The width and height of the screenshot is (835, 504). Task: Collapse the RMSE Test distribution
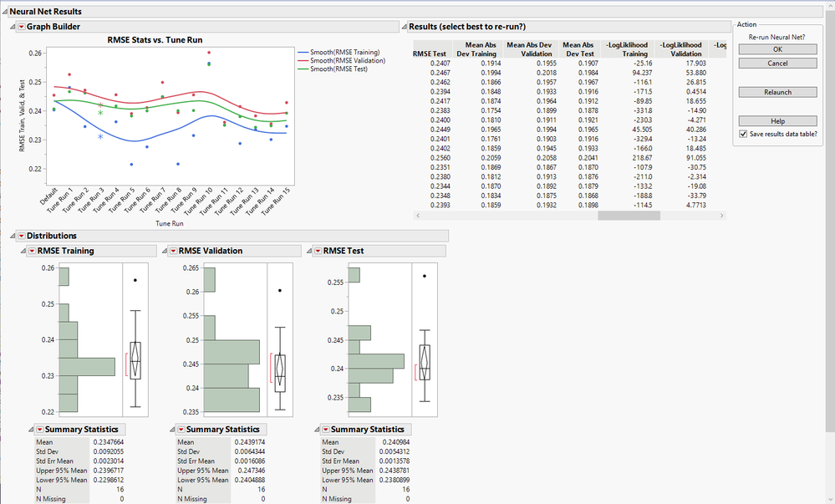[309, 251]
